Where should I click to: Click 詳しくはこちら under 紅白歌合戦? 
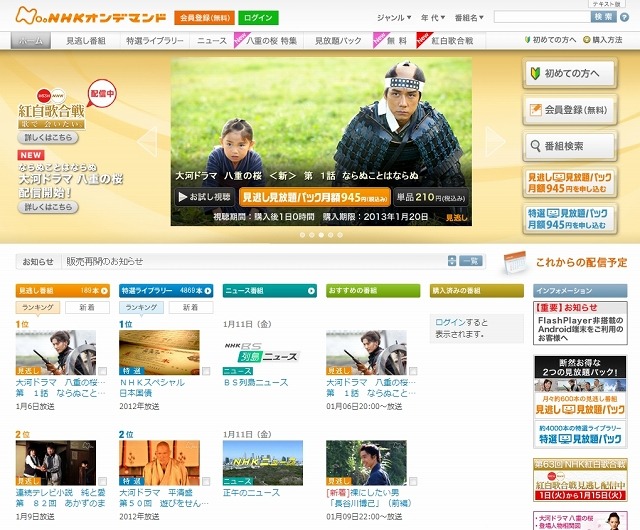(48, 138)
